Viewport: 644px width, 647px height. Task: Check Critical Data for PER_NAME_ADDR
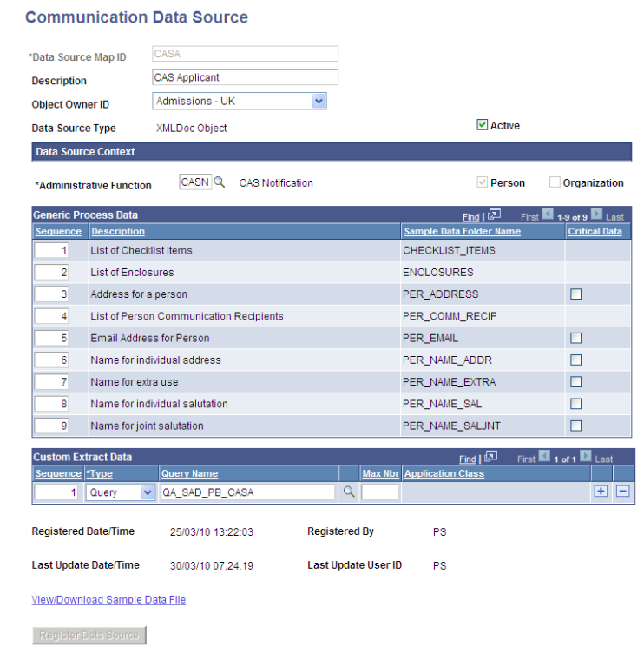click(x=576, y=360)
